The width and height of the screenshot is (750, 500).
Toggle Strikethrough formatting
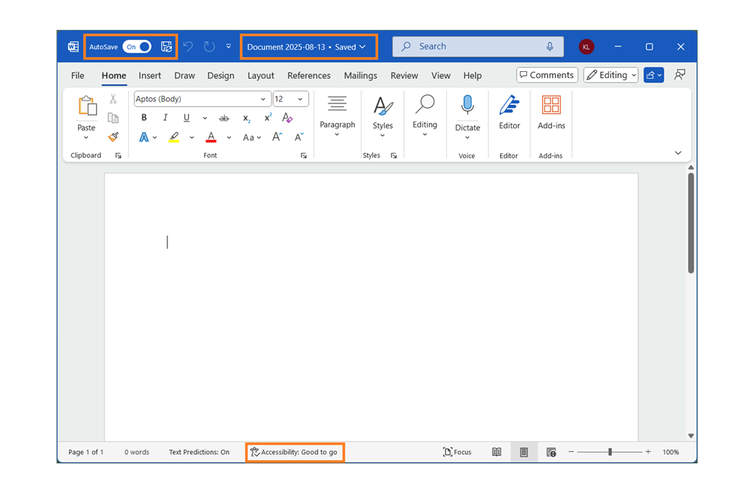tap(224, 118)
